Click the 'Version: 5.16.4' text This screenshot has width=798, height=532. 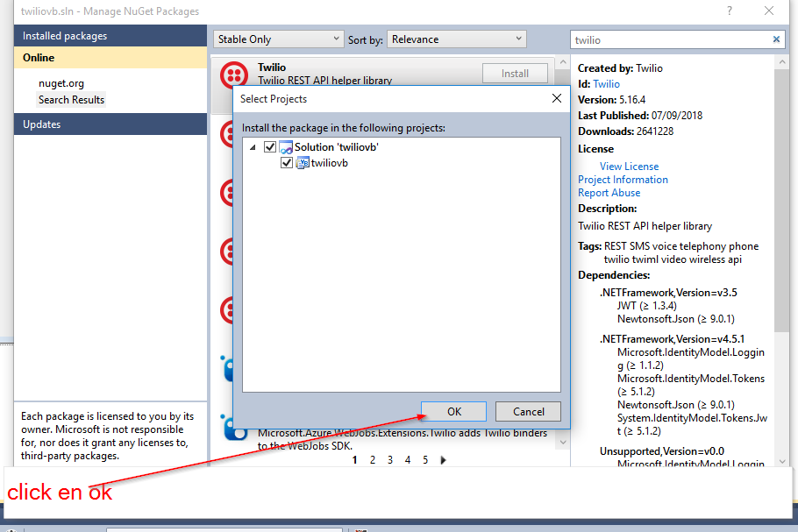point(611,100)
